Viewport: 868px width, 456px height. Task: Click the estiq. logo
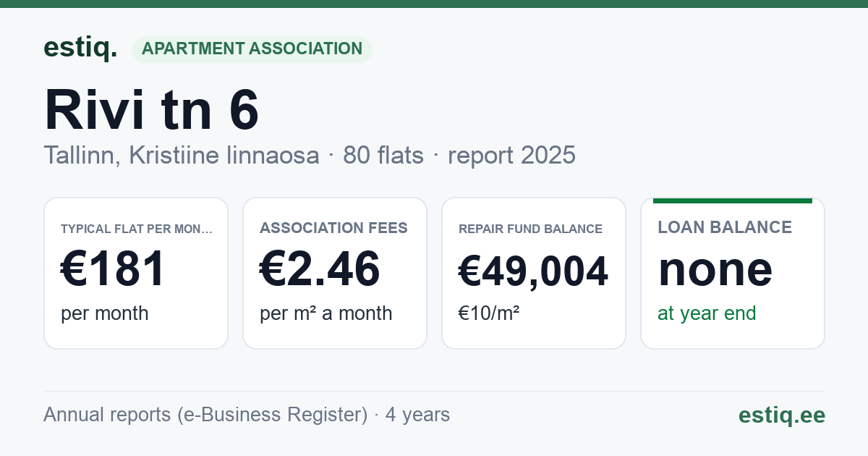tap(80, 48)
